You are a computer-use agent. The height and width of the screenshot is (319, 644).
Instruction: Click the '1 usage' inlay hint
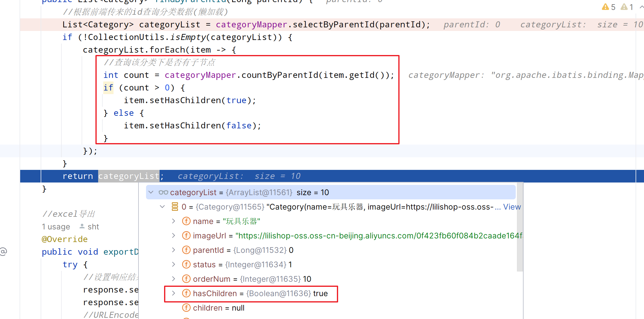(56, 227)
